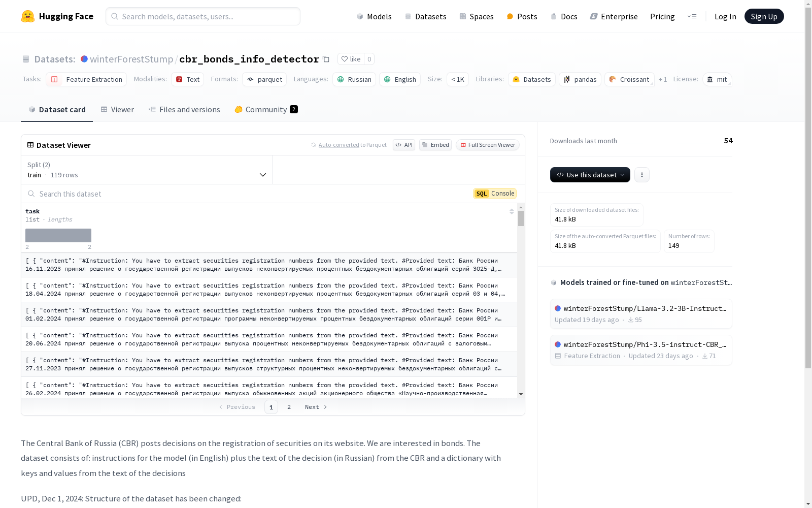This screenshot has height=508, width=812.
Task: Open the navigation overflow menu icon
Action: tap(692, 16)
